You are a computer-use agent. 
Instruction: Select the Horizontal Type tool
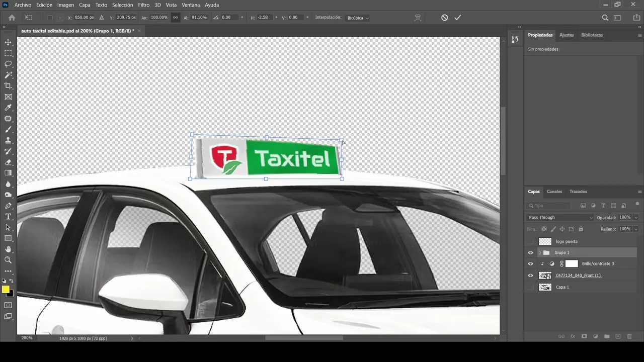[8, 217]
